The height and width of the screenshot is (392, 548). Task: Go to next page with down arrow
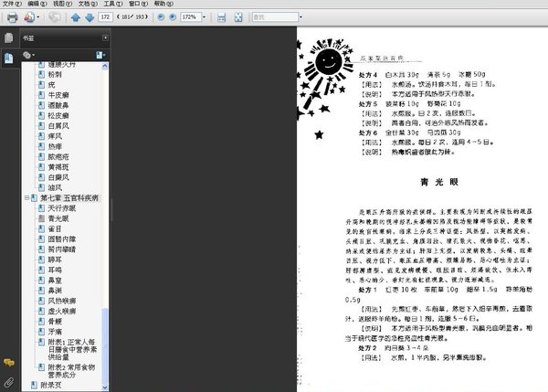tap(90, 17)
